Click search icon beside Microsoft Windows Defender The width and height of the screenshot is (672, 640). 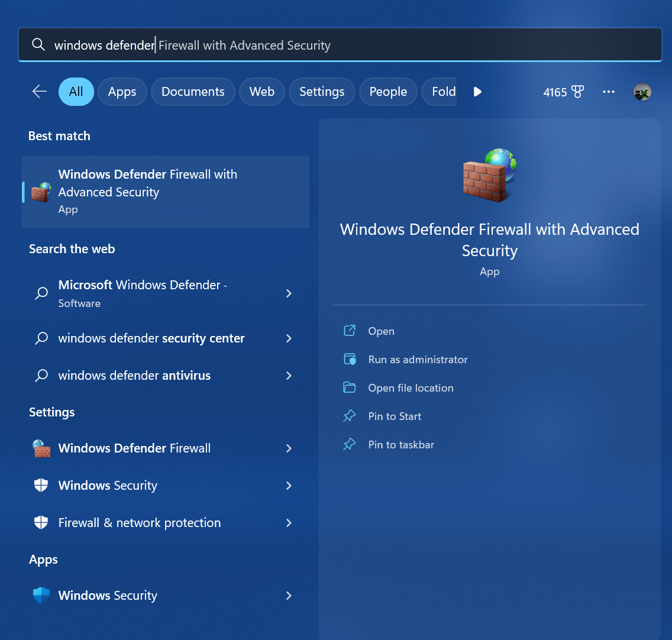coord(41,293)
